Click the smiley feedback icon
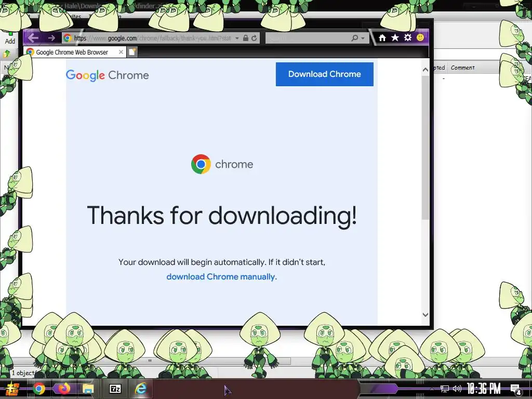Viewport: 532px width, 399px height. tap(420, 37)
